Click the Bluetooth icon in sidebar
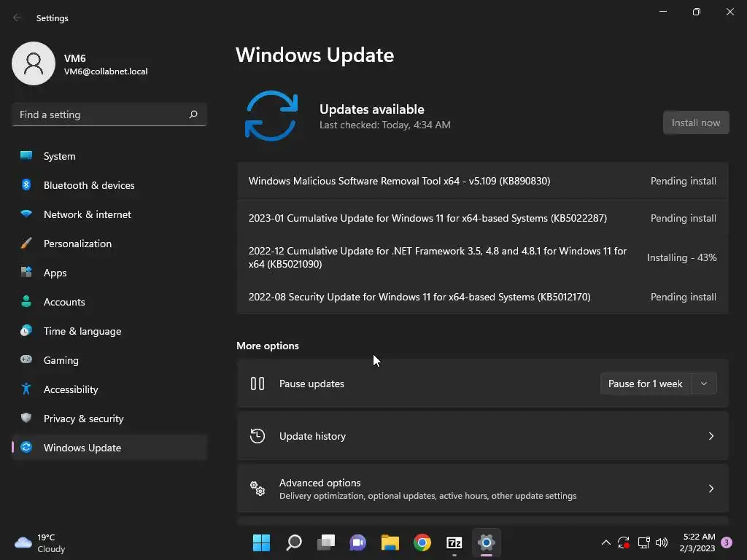The height and width of the screenshot is (560, 747). pos(26,184)
